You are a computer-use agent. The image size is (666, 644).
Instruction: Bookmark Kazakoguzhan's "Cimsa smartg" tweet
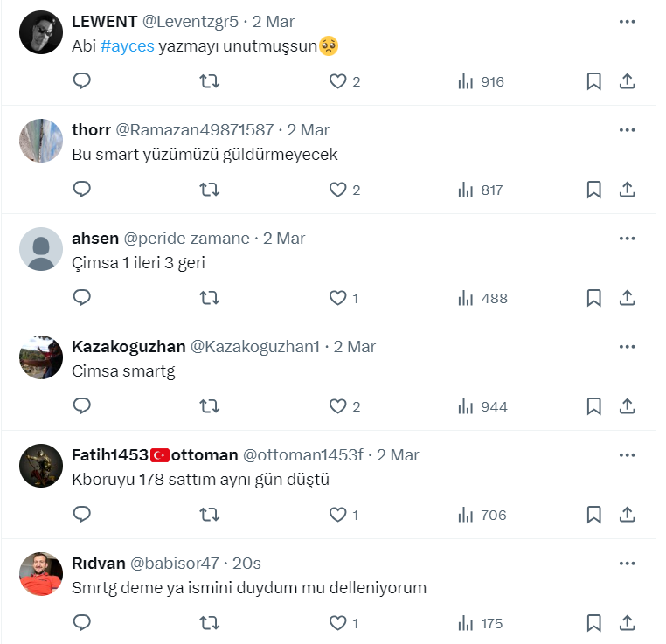(x=593, y=406)
